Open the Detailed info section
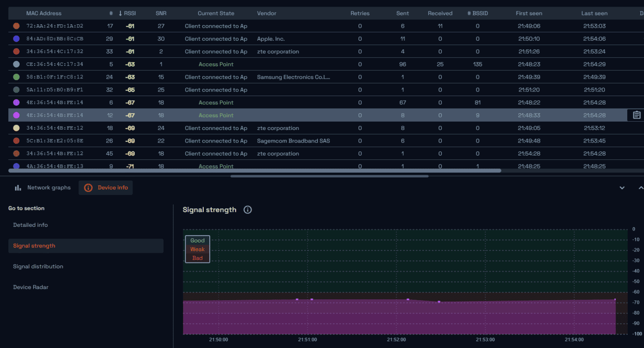 30,225
